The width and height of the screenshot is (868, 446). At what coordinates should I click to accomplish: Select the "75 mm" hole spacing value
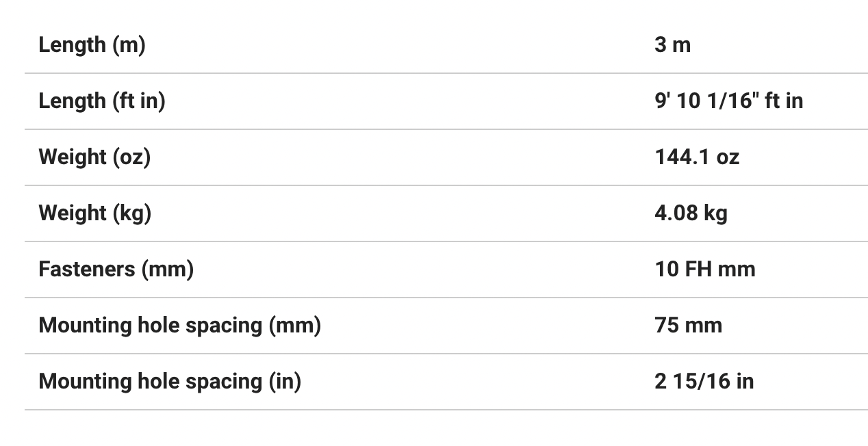point(688,326)
